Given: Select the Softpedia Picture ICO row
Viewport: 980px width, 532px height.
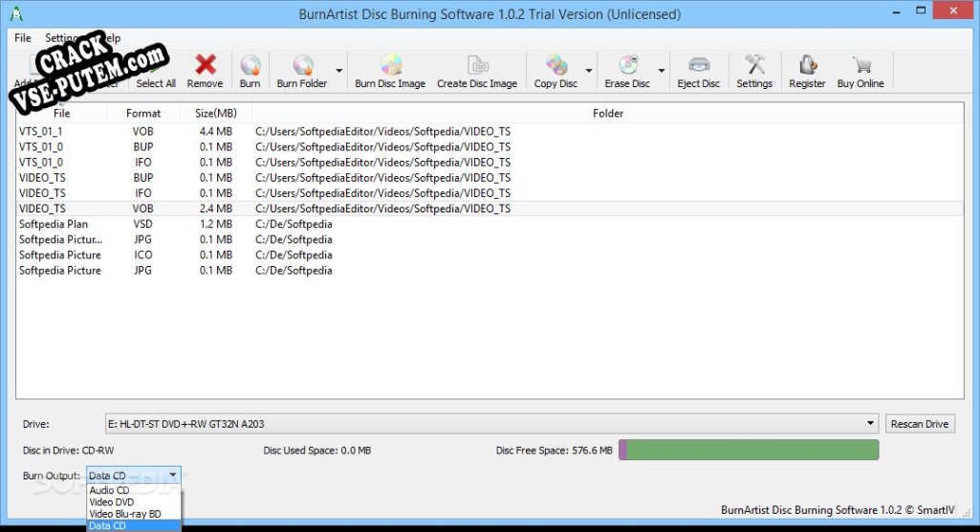Looking at the screenshot, I should click(x=490, y=255).
